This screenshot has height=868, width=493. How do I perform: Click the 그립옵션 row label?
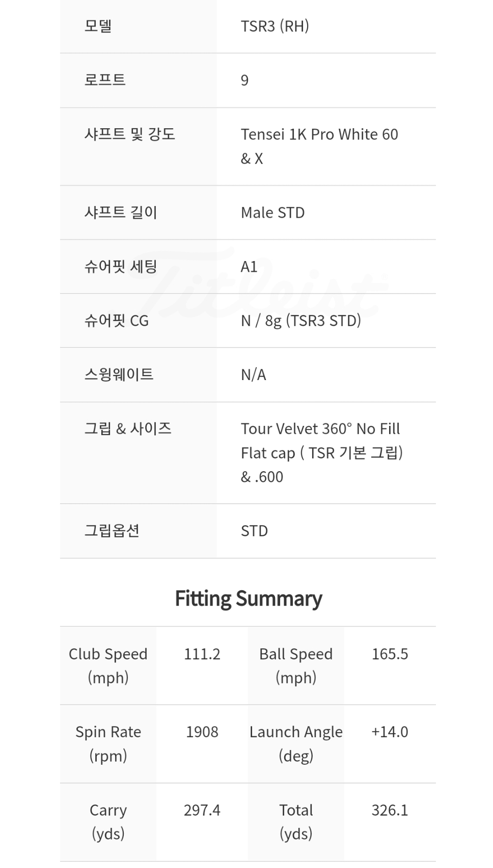[x=112, y=531]
